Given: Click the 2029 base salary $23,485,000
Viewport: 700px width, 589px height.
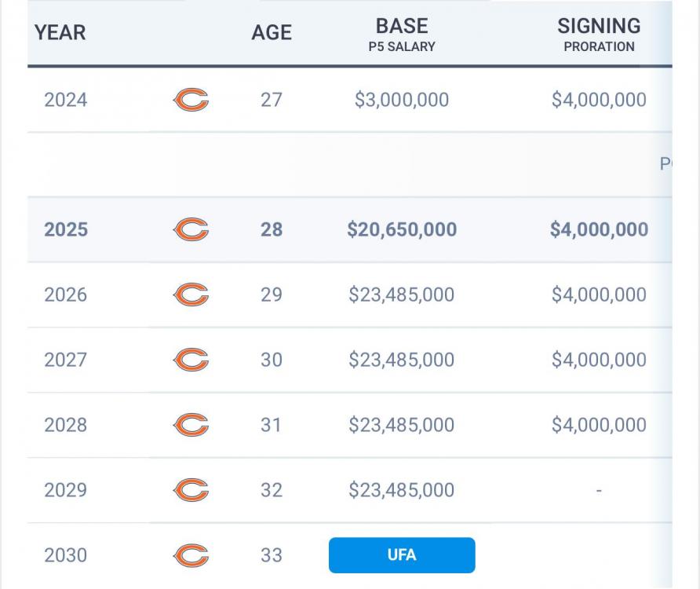Looking at the screenshot, I should click(x=402, y=491).
